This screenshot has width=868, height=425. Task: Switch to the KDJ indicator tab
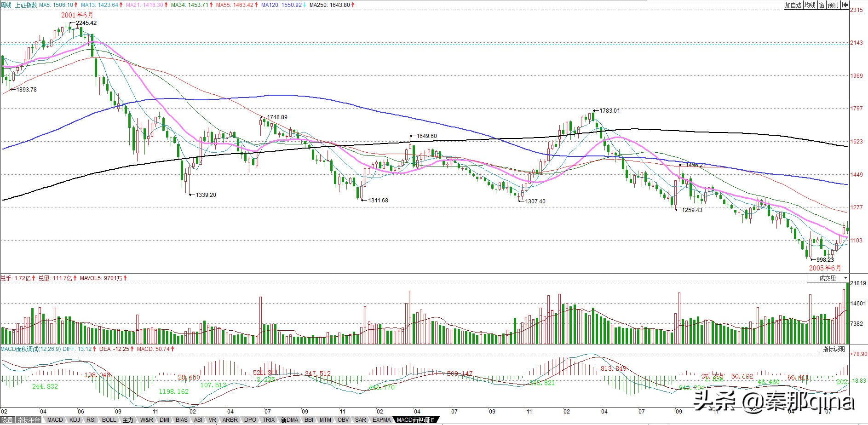coord(75,420)
